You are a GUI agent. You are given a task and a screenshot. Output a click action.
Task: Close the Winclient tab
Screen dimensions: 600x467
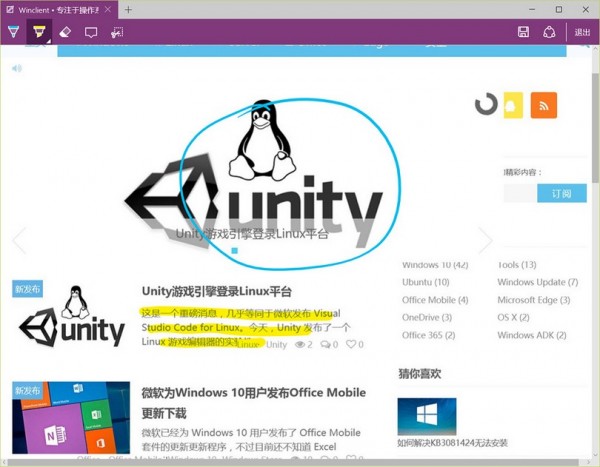[108, 9]
